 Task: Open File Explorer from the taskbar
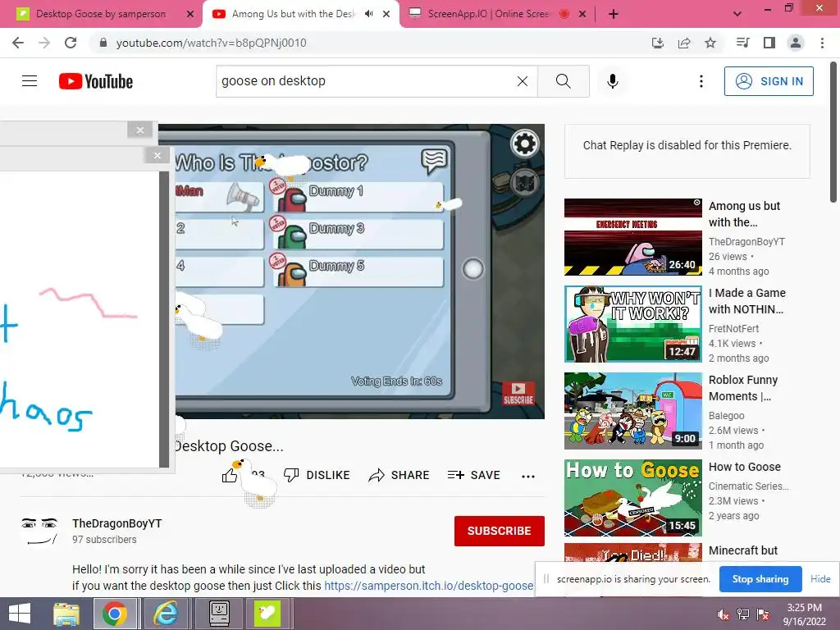click(x=66, y=614)
